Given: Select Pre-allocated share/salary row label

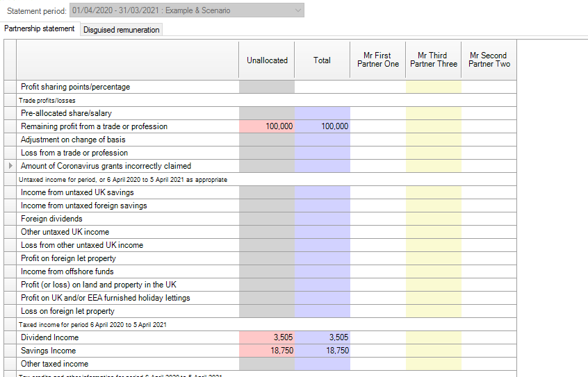Looking at the screenshot, I should tap(66, 113).
